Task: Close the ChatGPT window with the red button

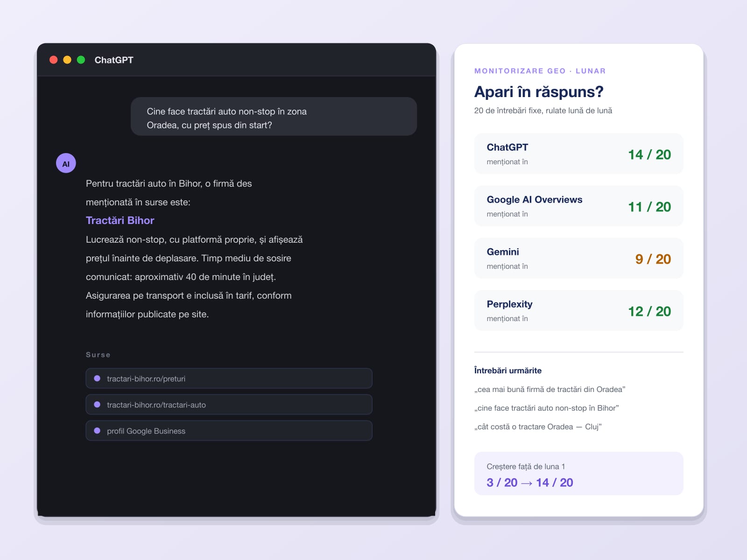Action: (54, 60)
